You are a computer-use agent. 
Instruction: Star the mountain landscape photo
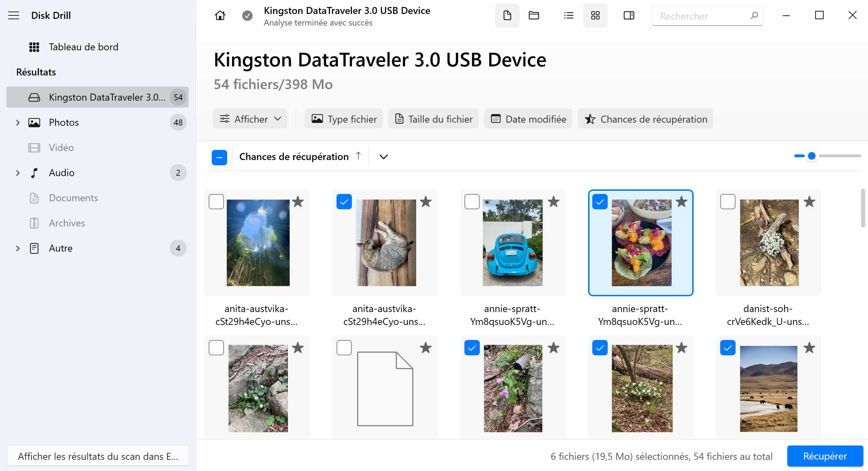[809, 348]
